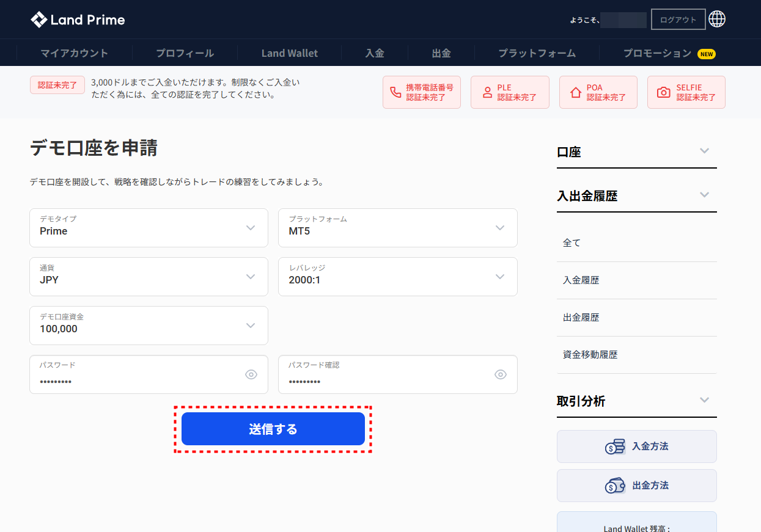Click the coins icon beside 入金方法
Image resolution: width=761 pixels, height=532 pixels.
tap(615, 446)
